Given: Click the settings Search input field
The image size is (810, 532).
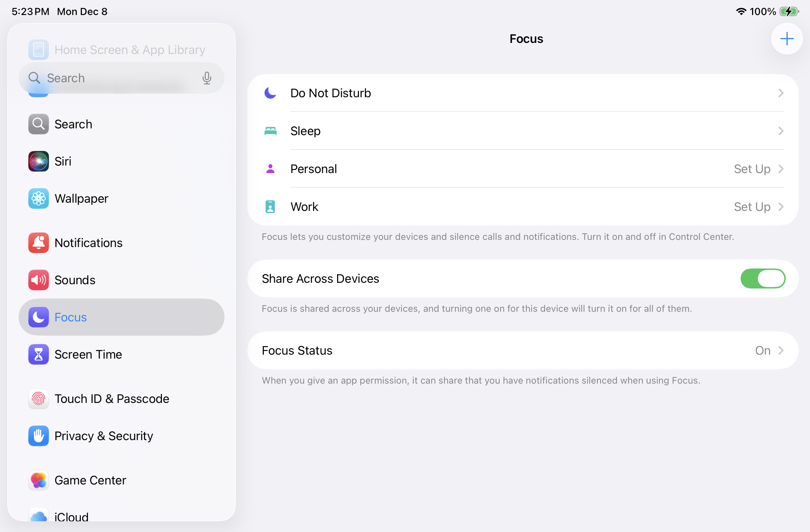Looking at the screenshot, I should pos(118,78).
